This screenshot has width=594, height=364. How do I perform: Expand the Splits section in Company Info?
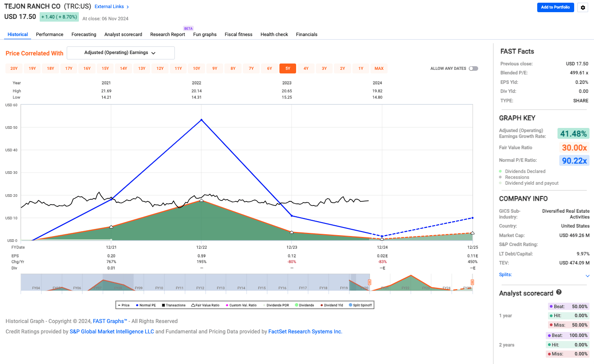tap(587, 275)
